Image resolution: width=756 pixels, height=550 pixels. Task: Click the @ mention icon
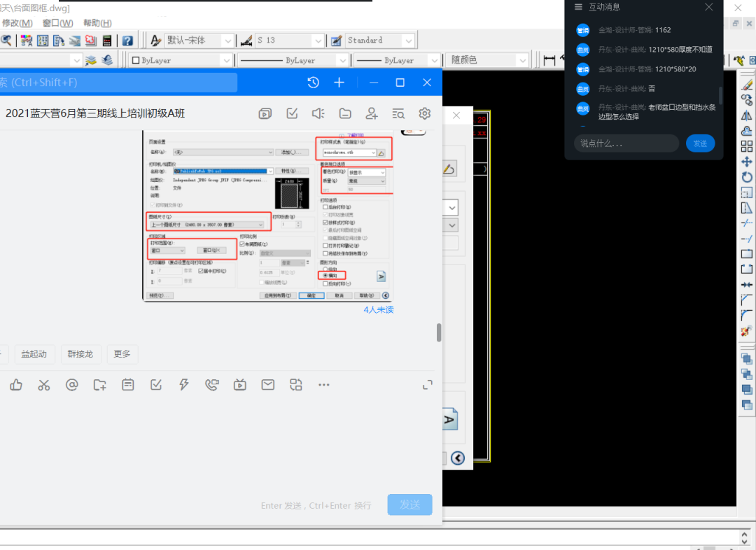[71, 384]
